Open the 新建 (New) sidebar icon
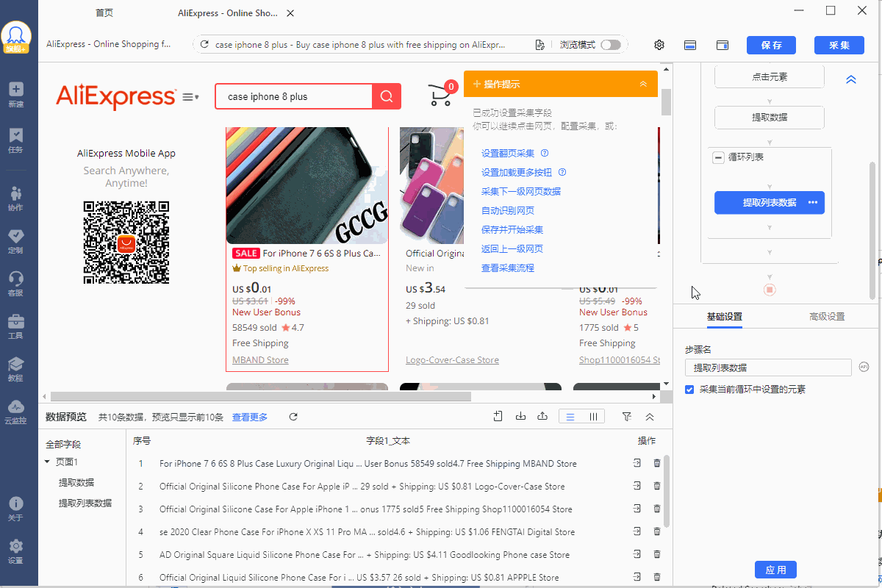This screenshot has height=588, width=882. click(x=16, y=95)
